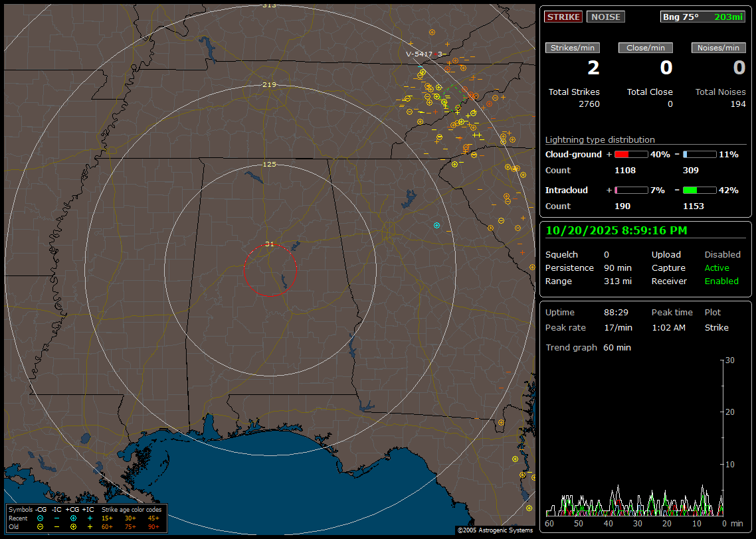Click the red STRIKE mode button
The width and height of the screenshot is (756, 539).
point(563,17)
